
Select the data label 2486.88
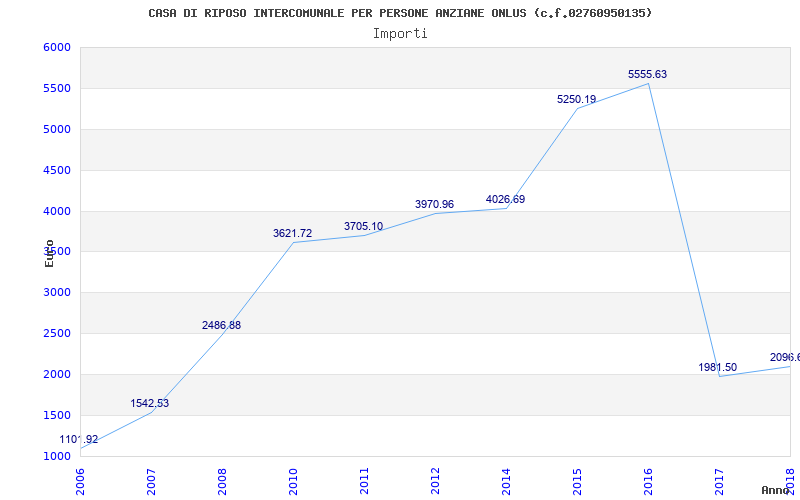[x=221, y=325]
